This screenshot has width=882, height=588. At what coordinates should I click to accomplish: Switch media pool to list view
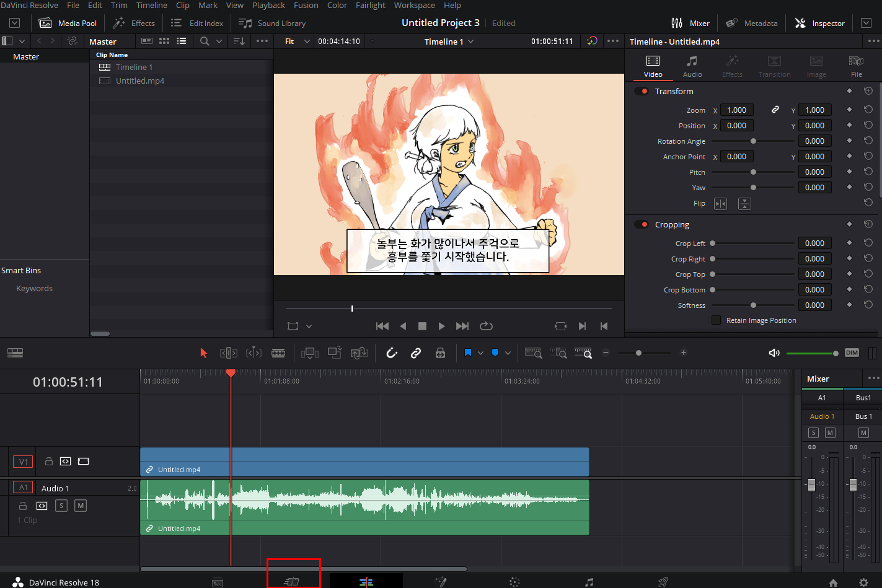tap(182, 41)
